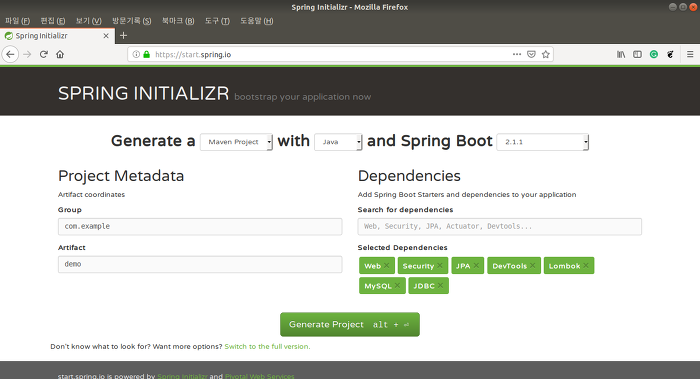The height and width of the screenshot is (379, 700).
Task: Maximize the Firefox window
Action: click(x=683, y=7)
